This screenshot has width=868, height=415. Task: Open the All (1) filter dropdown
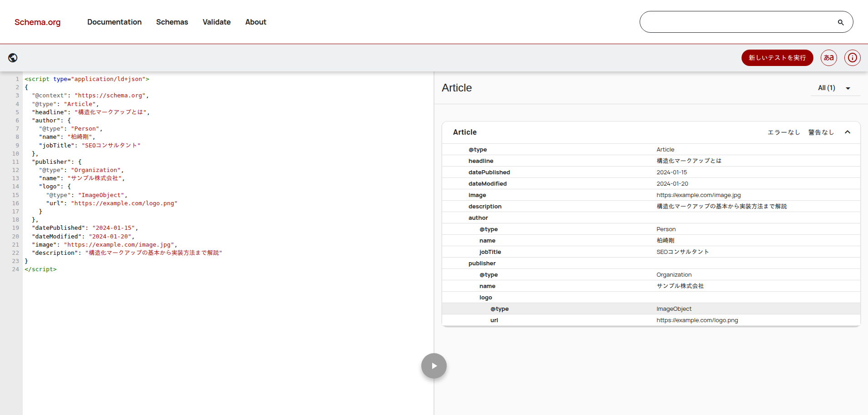point(835,88)
